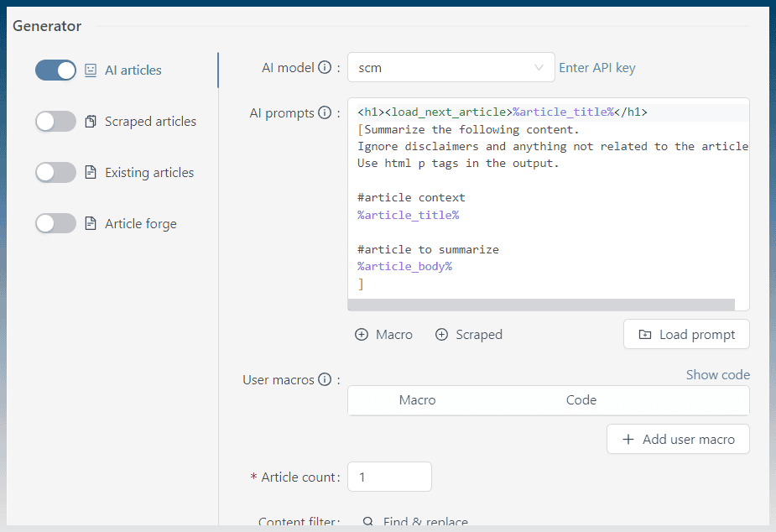Screen dimensions: 776x532
Task: Click the Article count input field
Action: click(x=389, y=477)
